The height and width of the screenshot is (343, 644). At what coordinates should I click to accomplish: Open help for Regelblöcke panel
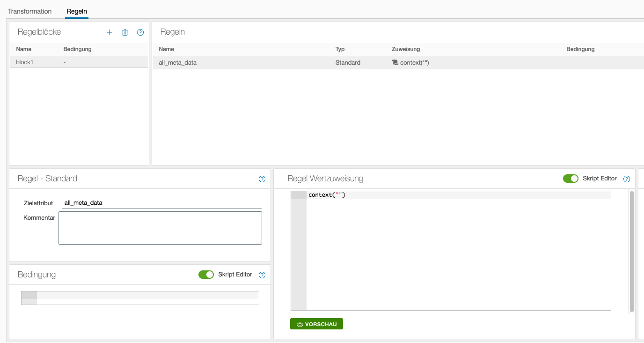pyautogui.click(x=140, y=32)
